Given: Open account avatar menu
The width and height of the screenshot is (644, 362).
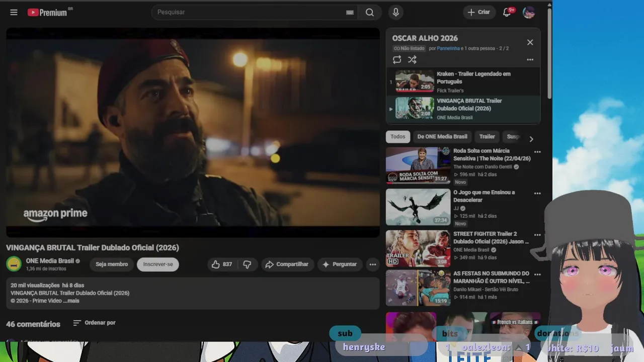Looking at the screenshot, I should coord(528,13).
